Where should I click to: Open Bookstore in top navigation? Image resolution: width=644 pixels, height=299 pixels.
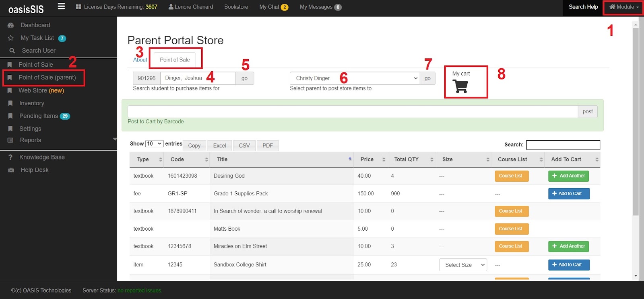[236, 7]
